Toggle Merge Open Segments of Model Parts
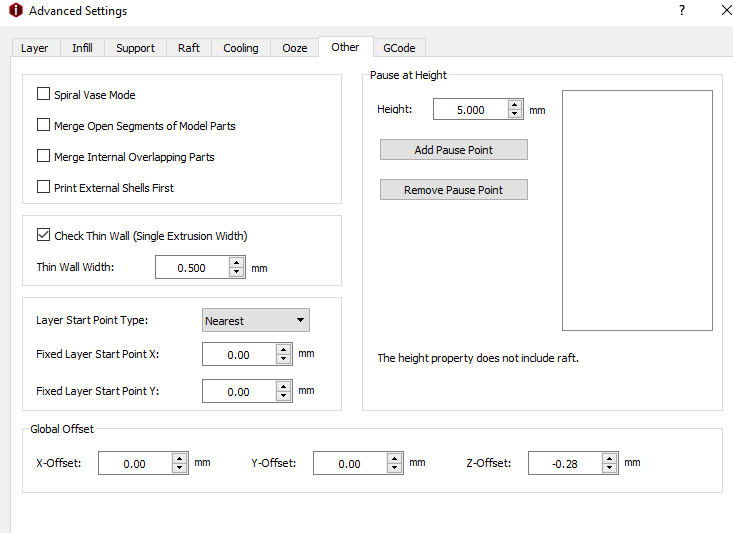This screenshot has height=533, width=733. (x=43, y=125)
